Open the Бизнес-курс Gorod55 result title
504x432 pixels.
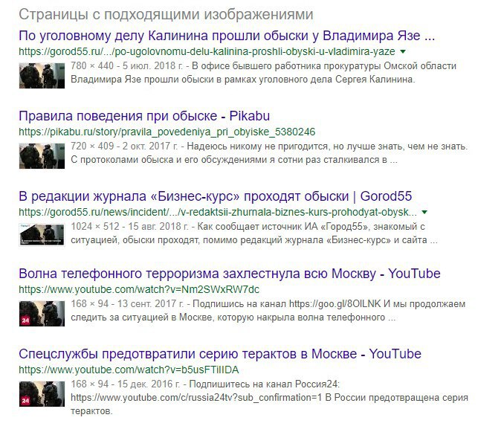pos(216,196)
